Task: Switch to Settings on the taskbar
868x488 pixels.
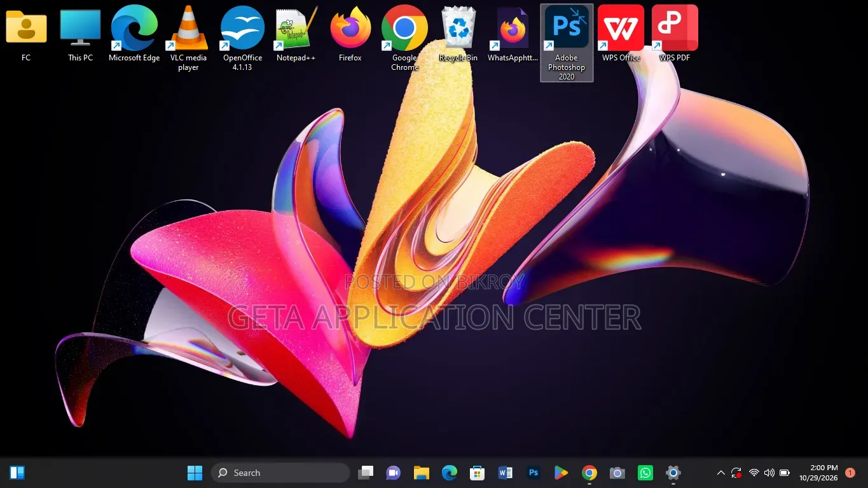Action: pos(673,473)
